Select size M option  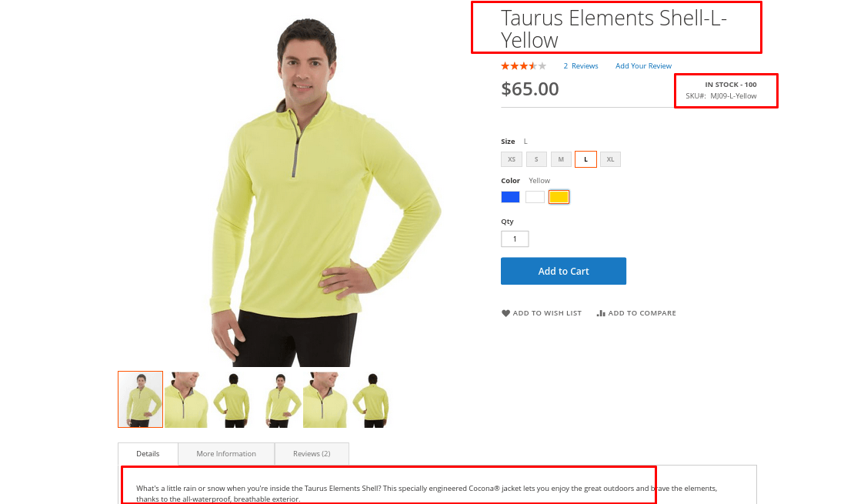click(x=561, y=159)
